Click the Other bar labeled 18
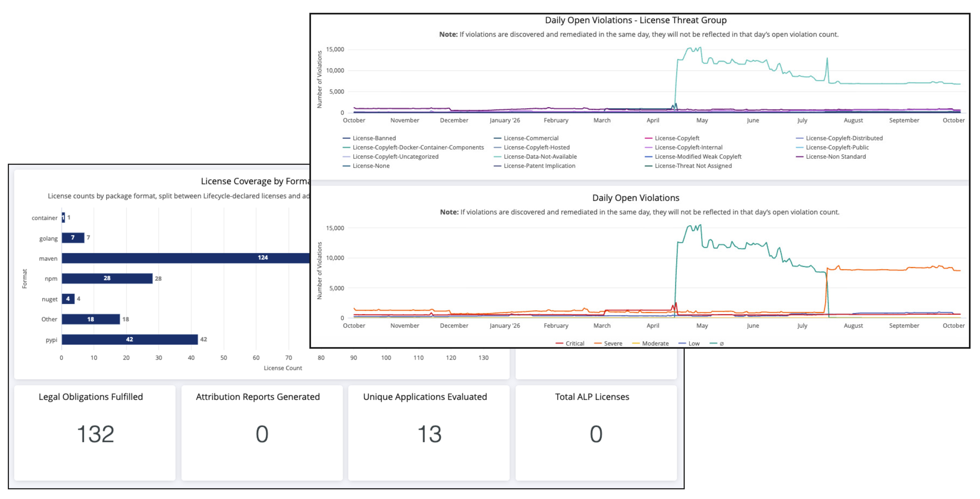This screenshot has height=499, width=980. (x=91, y=319)
